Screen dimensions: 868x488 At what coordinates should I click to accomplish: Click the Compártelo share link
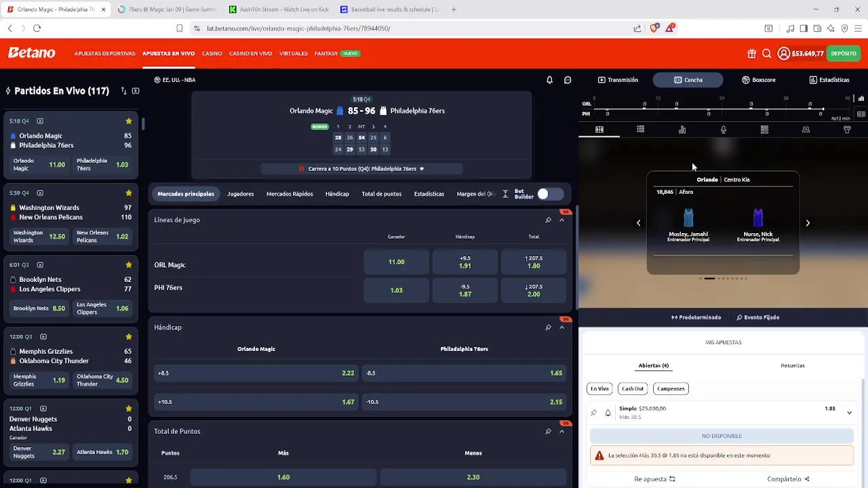coord(789,479)
